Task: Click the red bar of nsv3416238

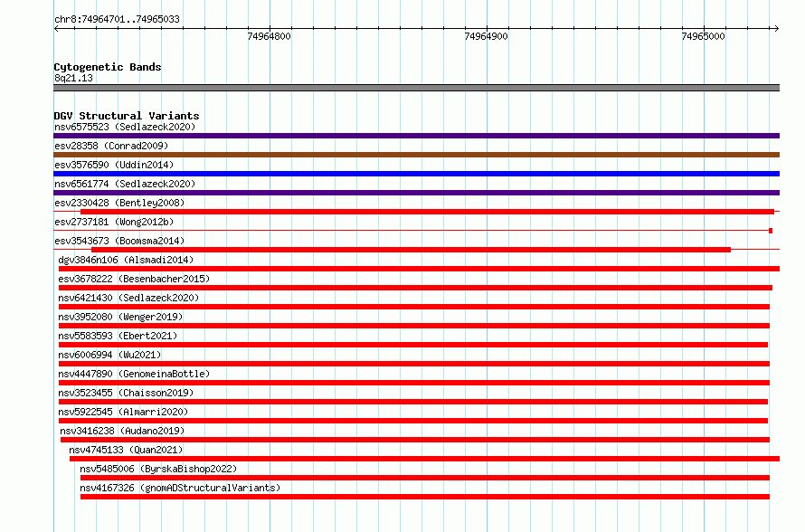Action: coord(415,440)
